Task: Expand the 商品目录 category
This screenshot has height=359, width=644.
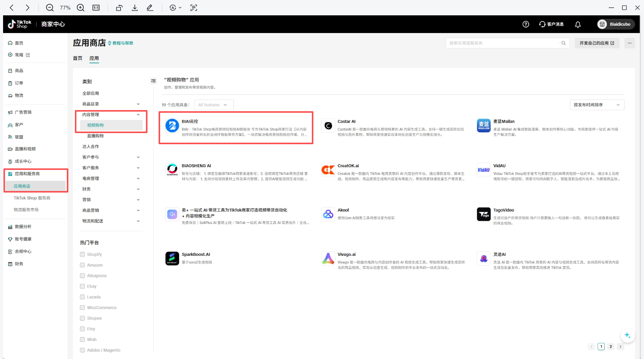Action: (x=138, y=104)
